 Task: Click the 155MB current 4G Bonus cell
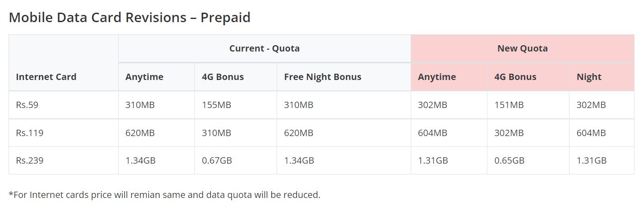216,105
